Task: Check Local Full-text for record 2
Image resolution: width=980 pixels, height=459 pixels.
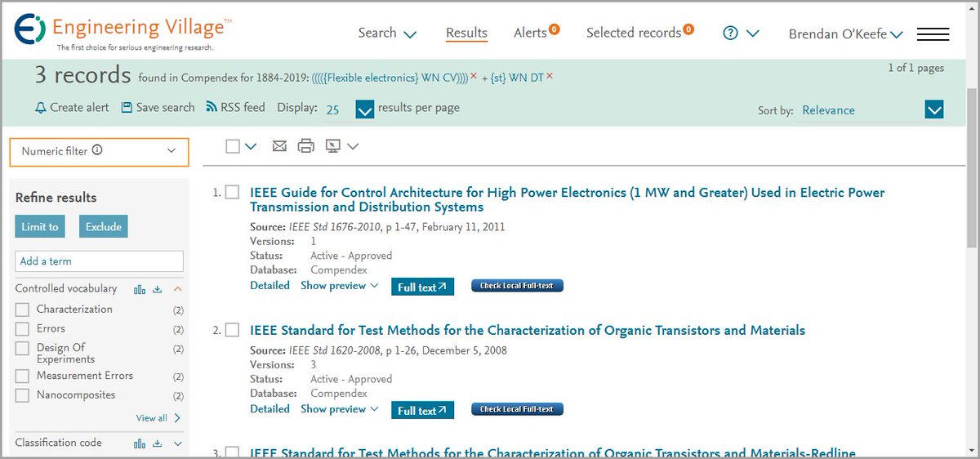Action: (x=517, y=409)
